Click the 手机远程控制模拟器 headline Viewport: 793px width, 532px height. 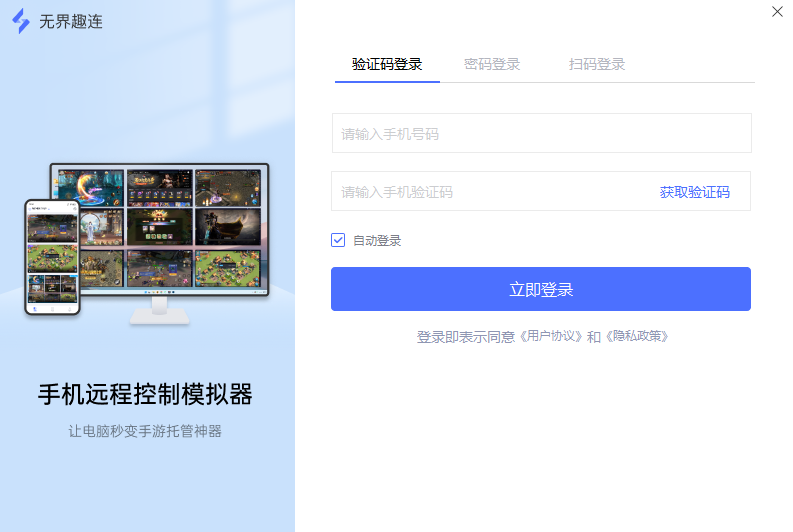coord(145,395)
